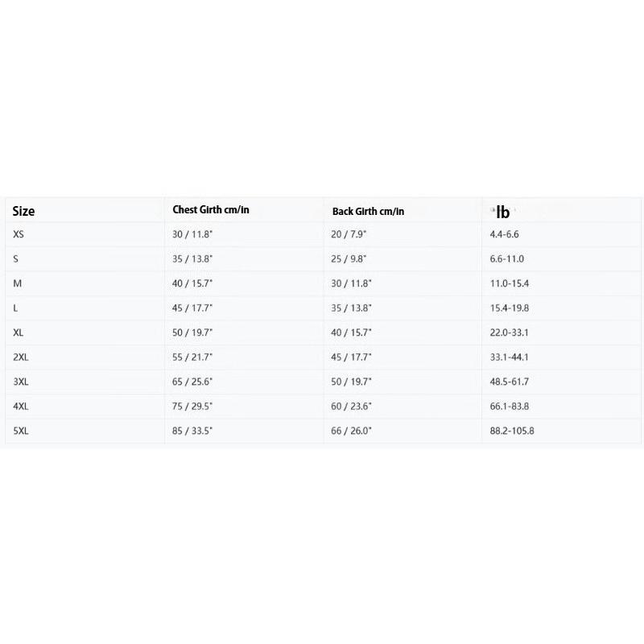Click the lb column header

502,213
